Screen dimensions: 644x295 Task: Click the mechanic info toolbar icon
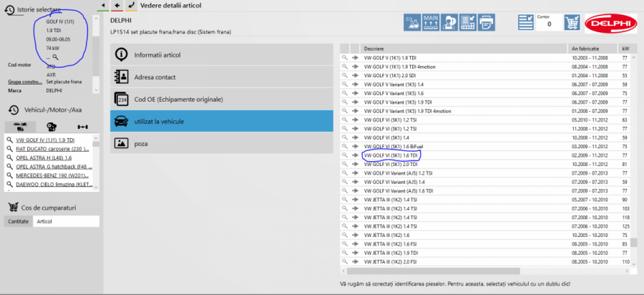pos(450,21)
